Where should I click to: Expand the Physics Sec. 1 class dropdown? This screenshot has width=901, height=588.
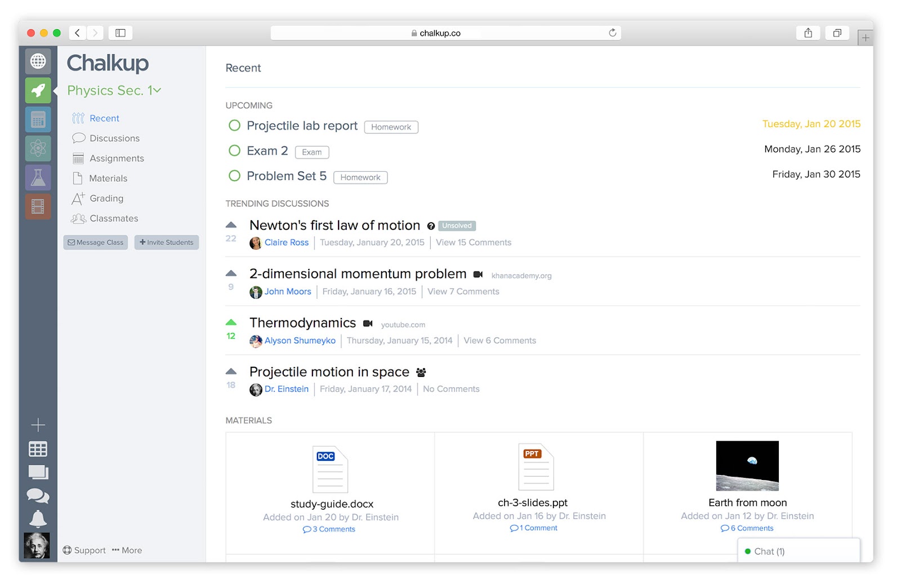114,91
